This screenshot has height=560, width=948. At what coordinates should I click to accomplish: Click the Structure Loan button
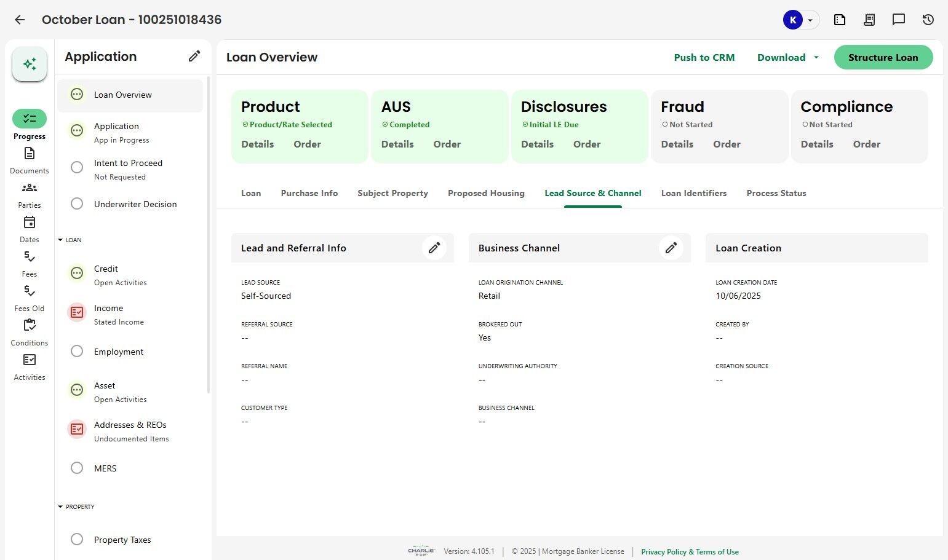tap(883, 57)
